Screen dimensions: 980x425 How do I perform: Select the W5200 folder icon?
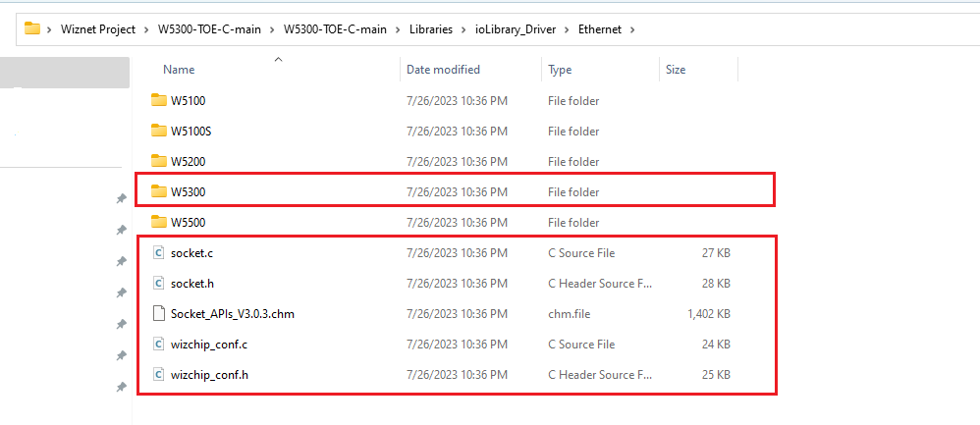159,161
